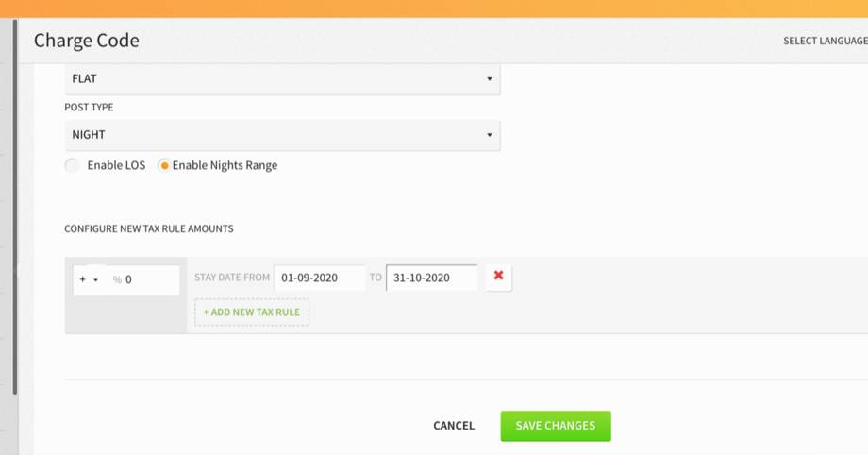Click the stay date from field 01-09-2020
This screenshot has width=868, height=455.
[320, 278]
